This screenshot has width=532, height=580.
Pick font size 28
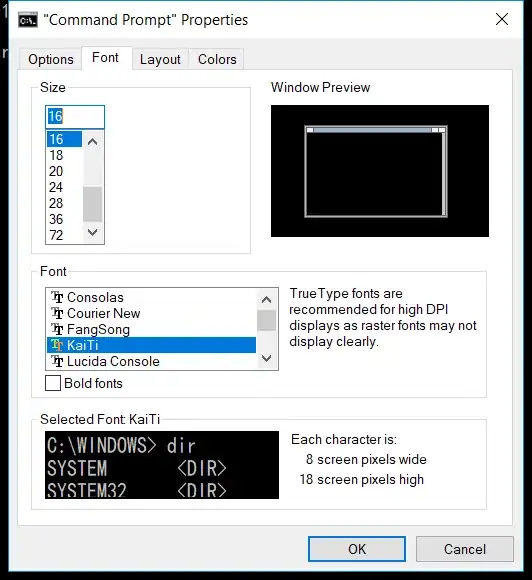(64, 203)
